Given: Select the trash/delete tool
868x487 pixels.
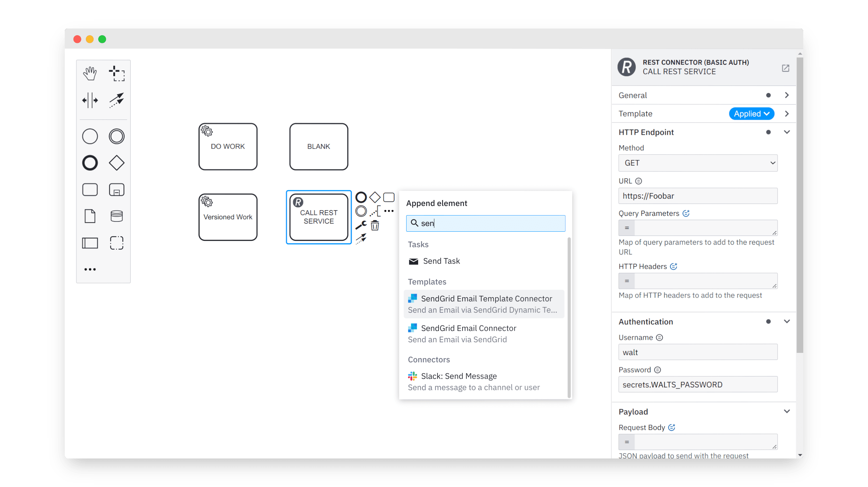Looking at the screenshot, I should click(x=375, y=224).
